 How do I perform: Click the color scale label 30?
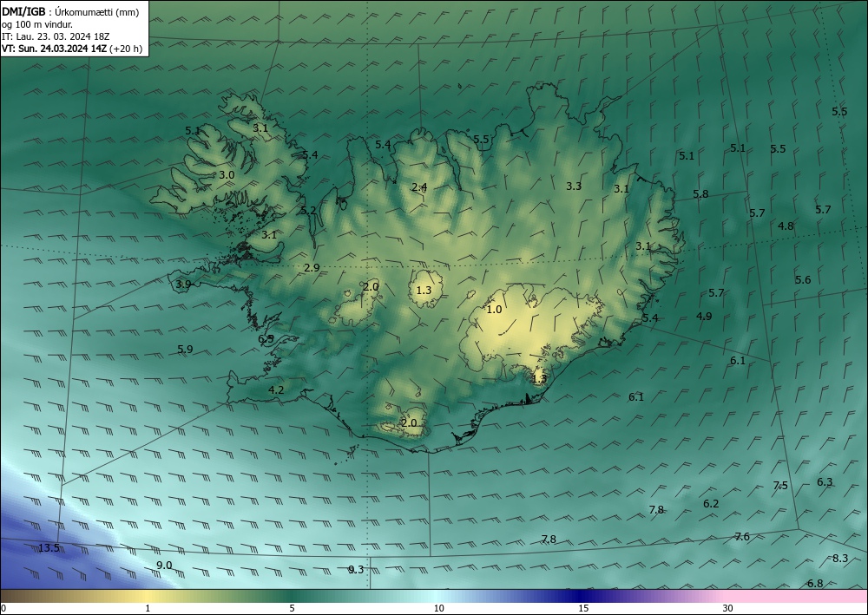click(x=728, y=608)
